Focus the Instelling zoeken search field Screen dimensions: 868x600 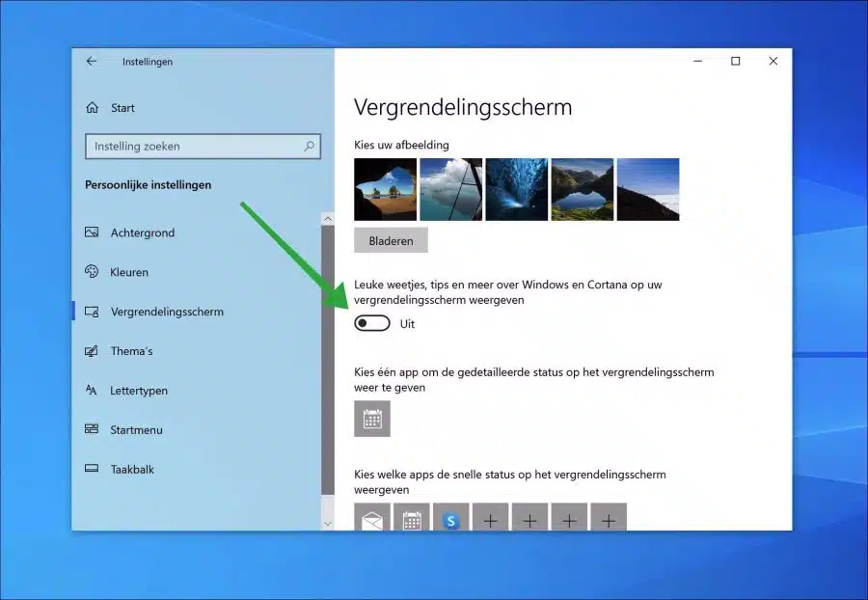click(203, 146)
